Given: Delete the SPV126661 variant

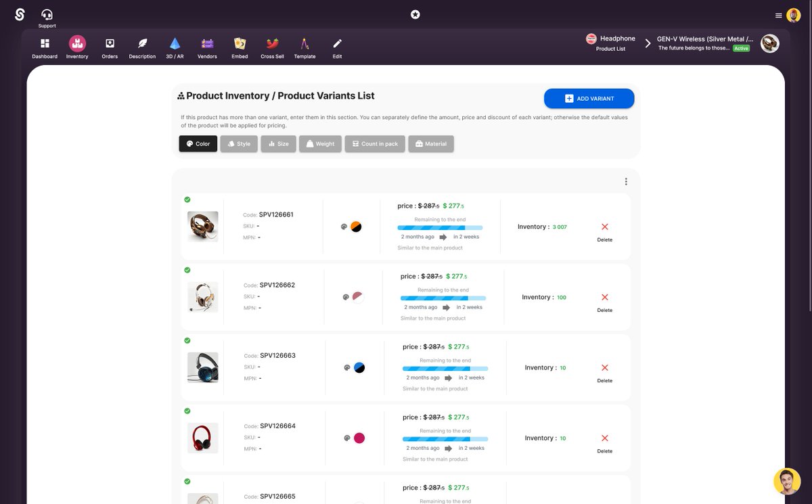Looking at the screenshot, I should pos(605,231).
